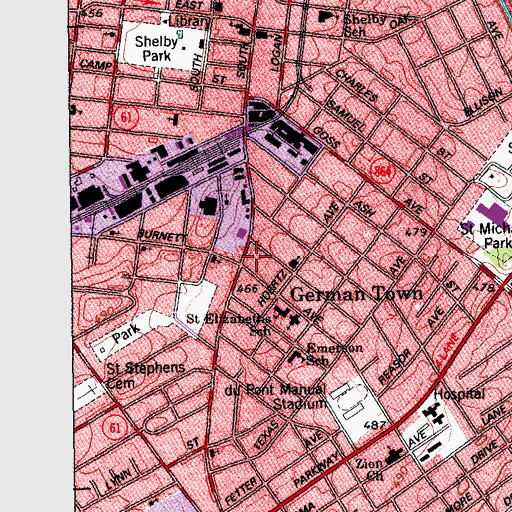Click the stadium track outline
This screenshot has height=512, width=512.
point(350,400)
